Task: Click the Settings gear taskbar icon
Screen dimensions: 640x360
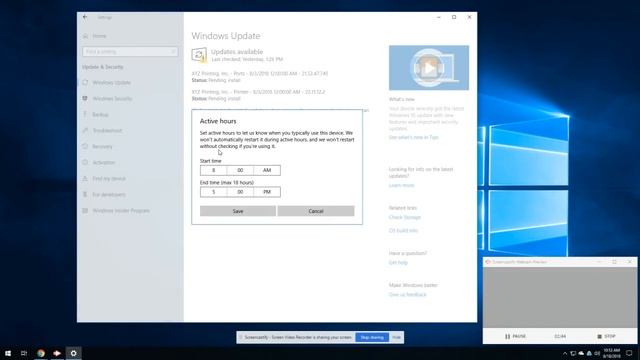Action: click(73, 353)
